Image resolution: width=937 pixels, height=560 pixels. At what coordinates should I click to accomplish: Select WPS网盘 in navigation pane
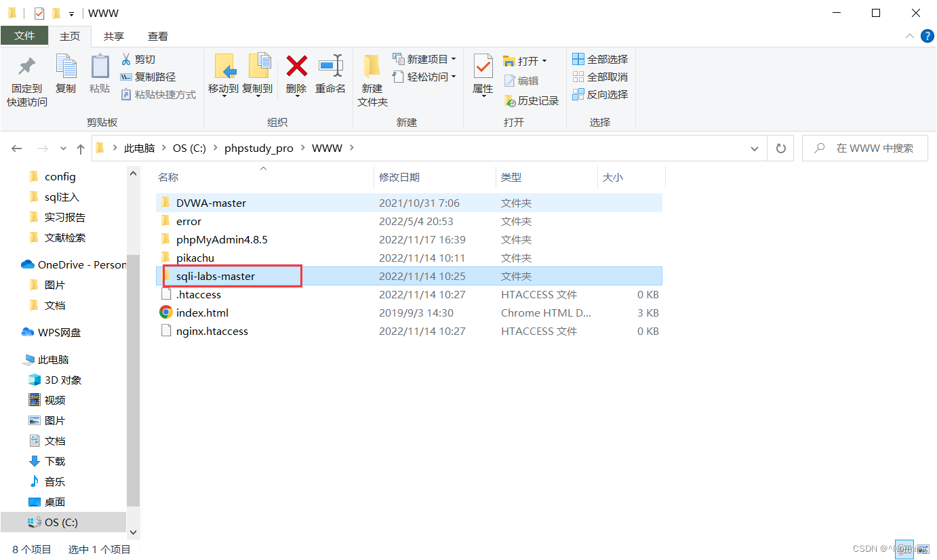(59, 332)
